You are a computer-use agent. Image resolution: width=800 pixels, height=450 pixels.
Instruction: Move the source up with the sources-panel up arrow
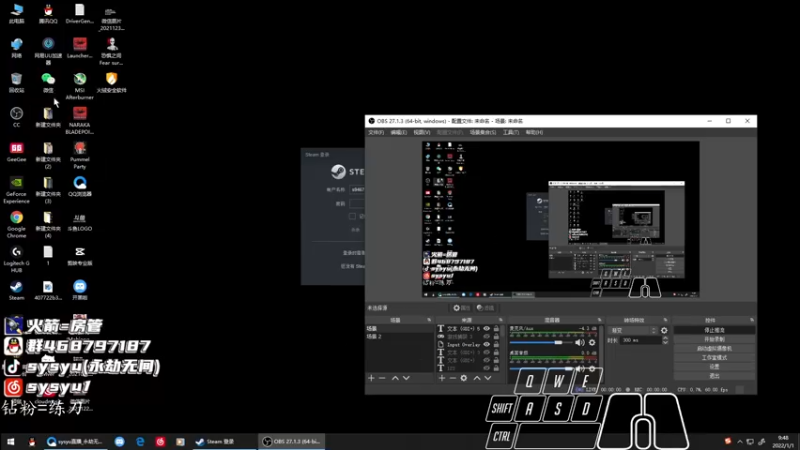477,378
